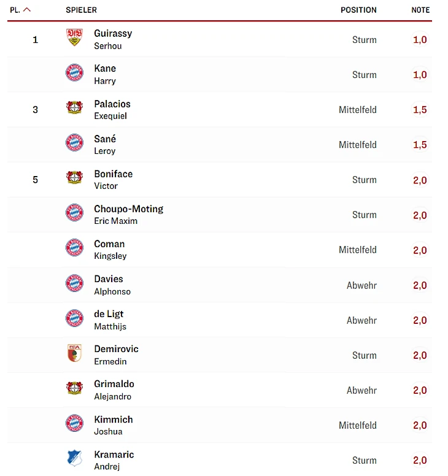Click Leverkusen crest beside Grimaldo

pyautogui.click(x=74, y=388)
